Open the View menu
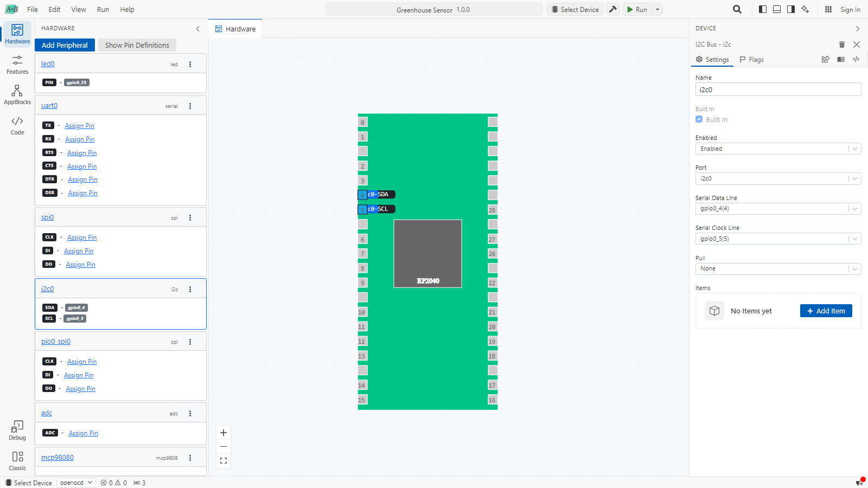This screenshot has height=488, width=868. (x=79, y=9)
